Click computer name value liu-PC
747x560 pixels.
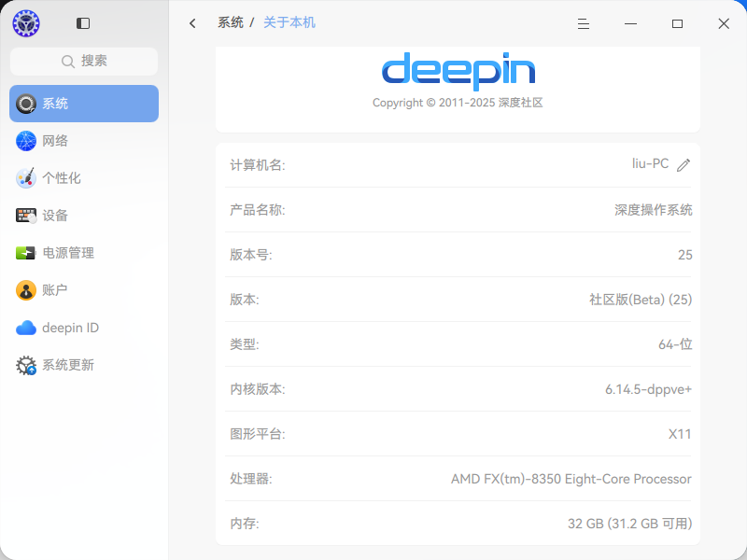[x=650, y=164]
